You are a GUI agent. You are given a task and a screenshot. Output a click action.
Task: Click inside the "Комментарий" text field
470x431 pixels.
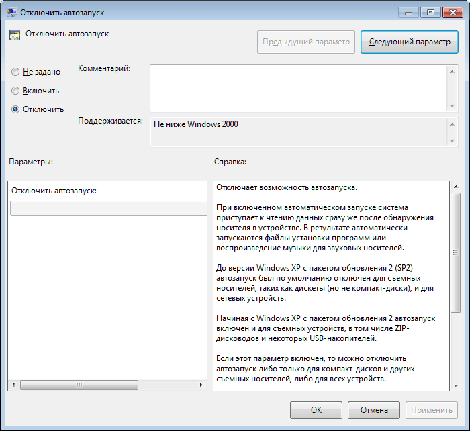click(x=298, y=88)
